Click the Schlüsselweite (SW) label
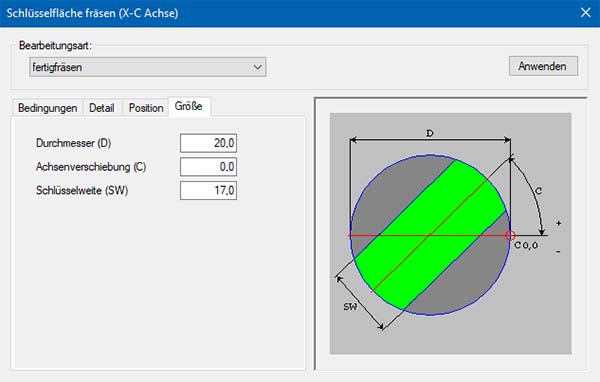Viewport: 600px width, 382px height. tap(82, 190)
